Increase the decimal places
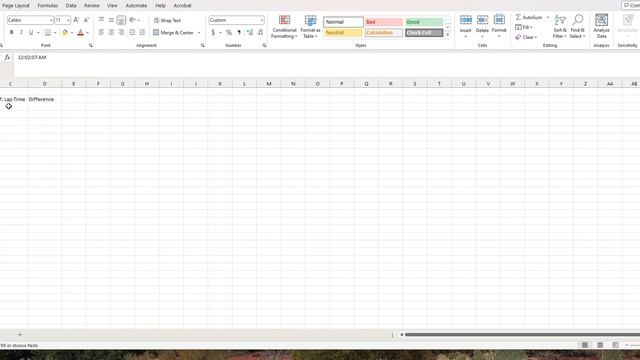Image resolution: width=640 pixels, height=360 pixels. [250, 32]
